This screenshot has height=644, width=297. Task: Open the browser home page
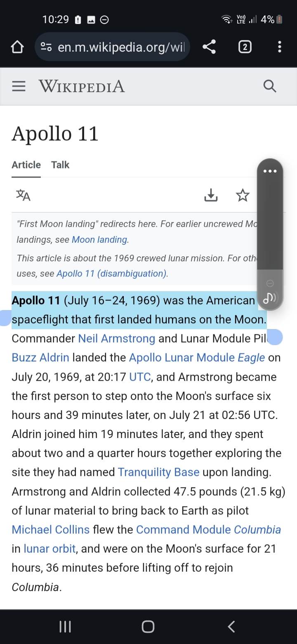17,47
